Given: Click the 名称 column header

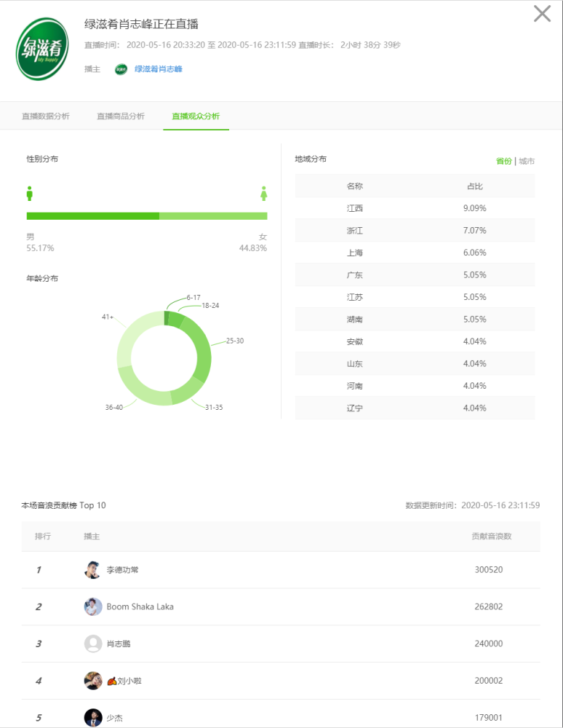Looking at the screenshot, I should pyautogui.click(x=355, y=186).
